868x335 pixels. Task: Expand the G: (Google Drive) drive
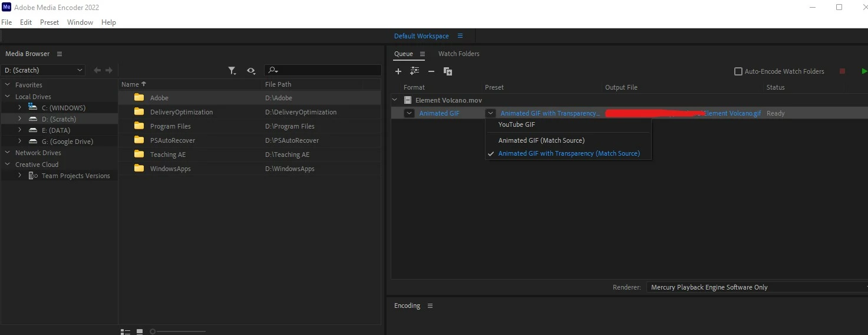click(x=19, y=141)
